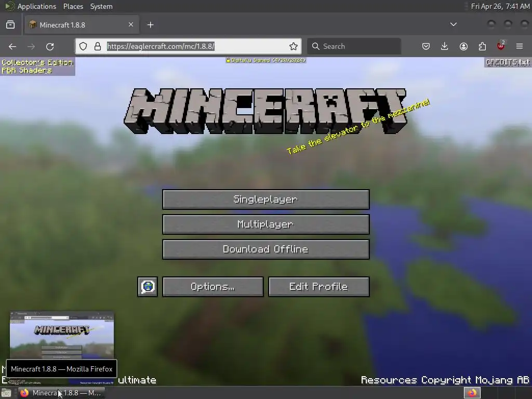Bookmark this page with the star
This screenshot has height=399, width=532.
(294, 46)
